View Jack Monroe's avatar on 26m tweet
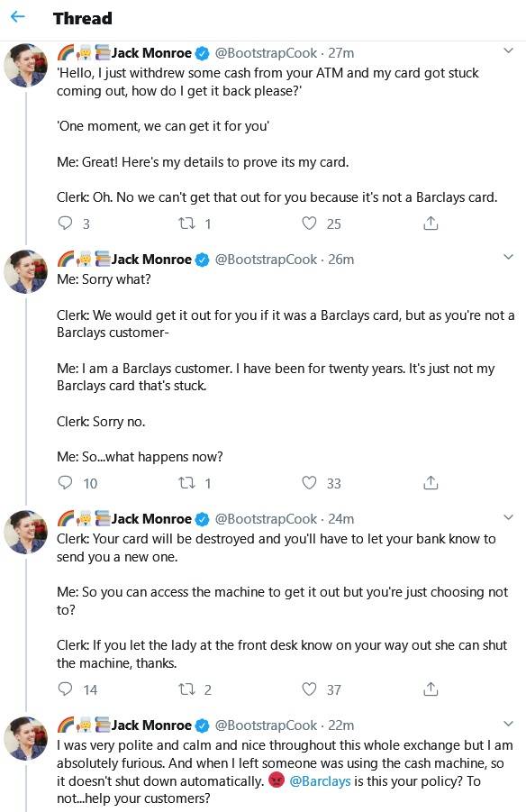This screenshot has height=812, width=526. coord(25,272)
